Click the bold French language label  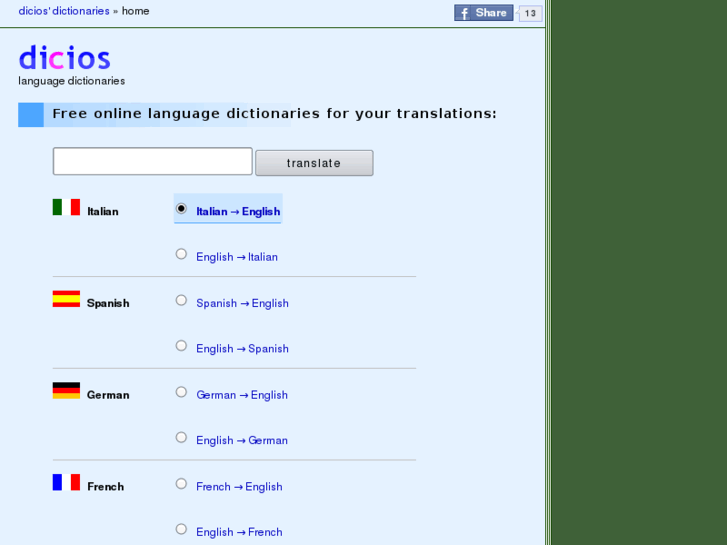(106, 487)
